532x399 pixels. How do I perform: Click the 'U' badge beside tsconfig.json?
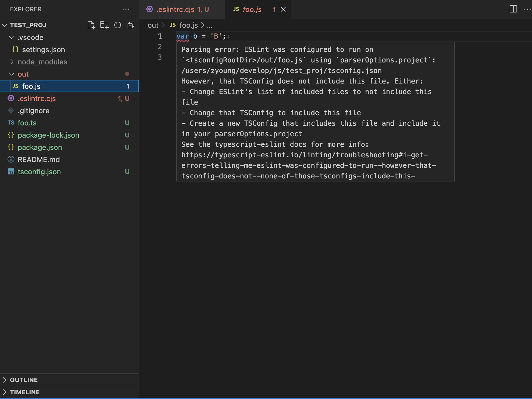pyautogui.click(x=127, y=171)
